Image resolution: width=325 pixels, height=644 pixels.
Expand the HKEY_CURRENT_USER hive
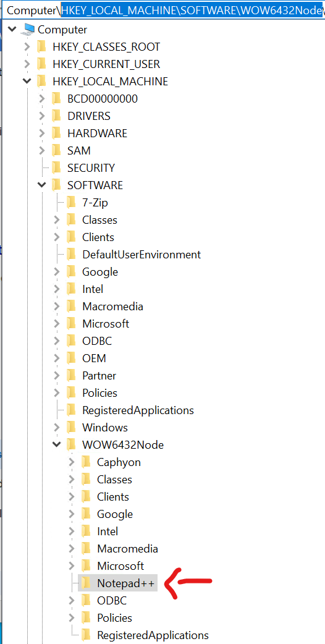click(27, 64)
